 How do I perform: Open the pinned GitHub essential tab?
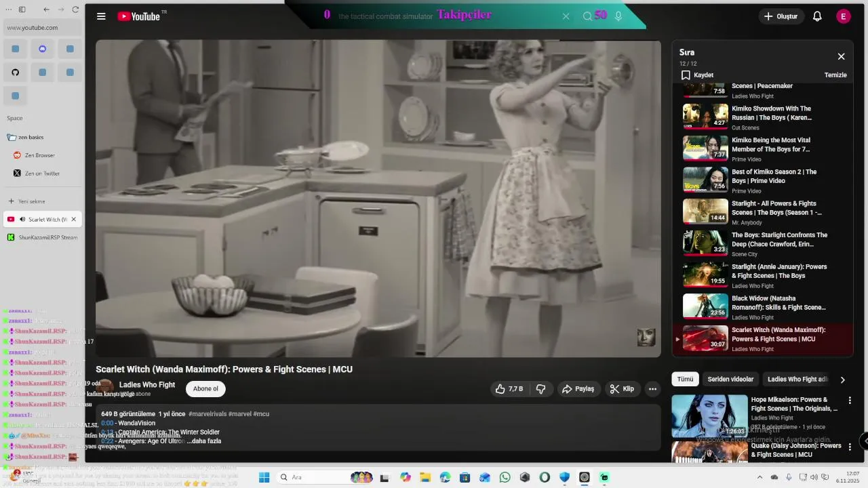[16, 73]
